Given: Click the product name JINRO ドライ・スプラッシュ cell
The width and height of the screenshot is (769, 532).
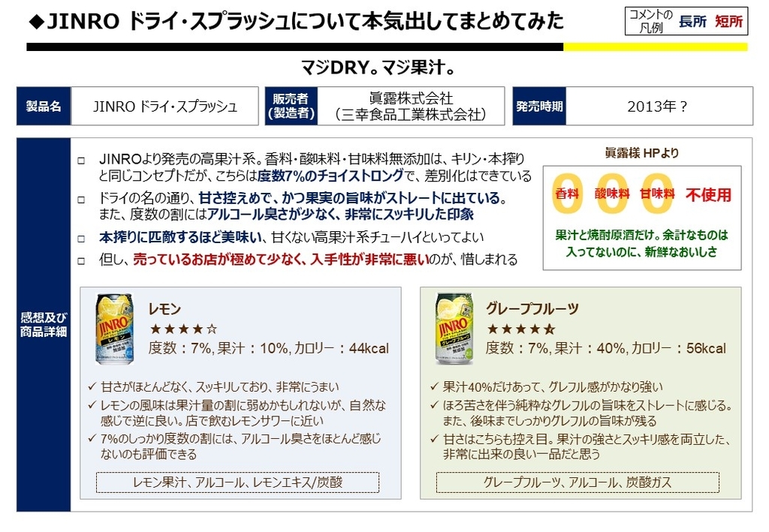Looking at the screenshot, I should pyautogui.click(x=164, y=106).
